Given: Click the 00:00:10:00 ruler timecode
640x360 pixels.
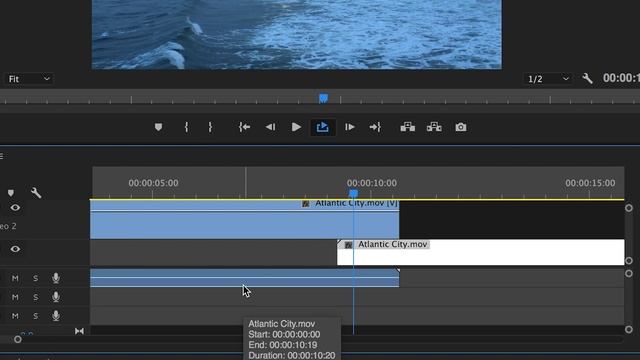Looking at the screenshot, I should (x=372, y=183).
